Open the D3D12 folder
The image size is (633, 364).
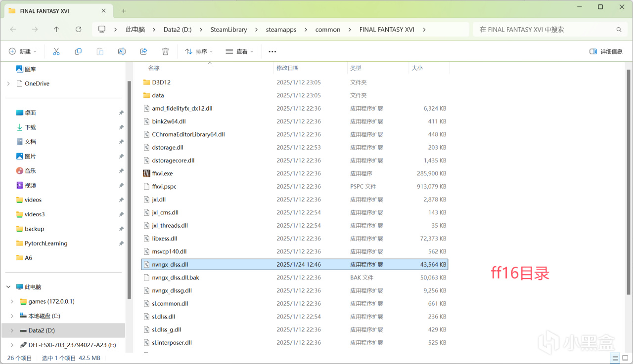[161, 82]
